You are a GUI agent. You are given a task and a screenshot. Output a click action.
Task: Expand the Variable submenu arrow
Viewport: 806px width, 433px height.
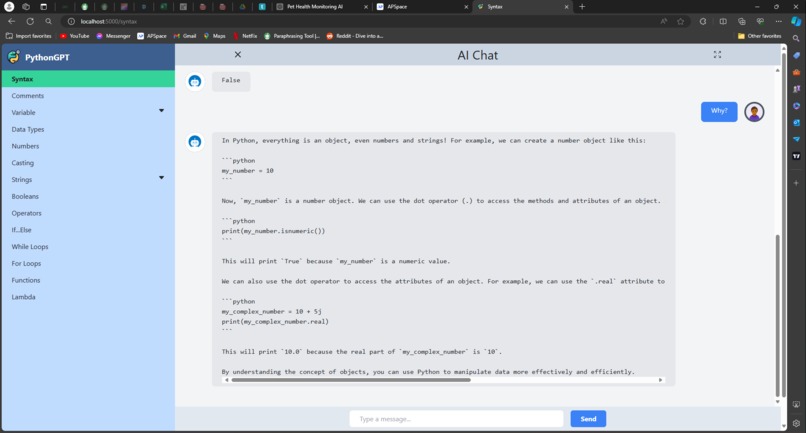pos(161,111)
